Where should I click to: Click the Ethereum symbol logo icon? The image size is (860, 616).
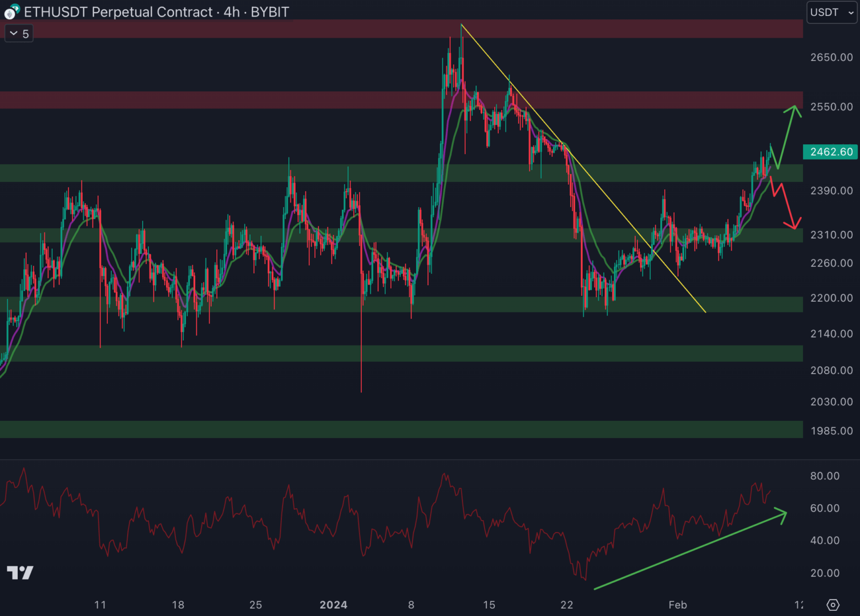click(x=12, y=11)
